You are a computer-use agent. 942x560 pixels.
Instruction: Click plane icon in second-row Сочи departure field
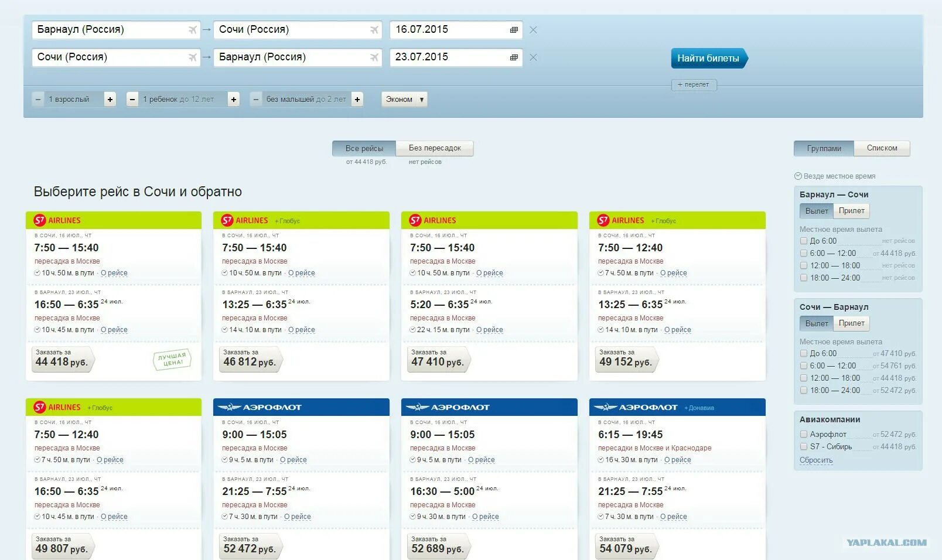pyautogui.click(x=192, y=57)
